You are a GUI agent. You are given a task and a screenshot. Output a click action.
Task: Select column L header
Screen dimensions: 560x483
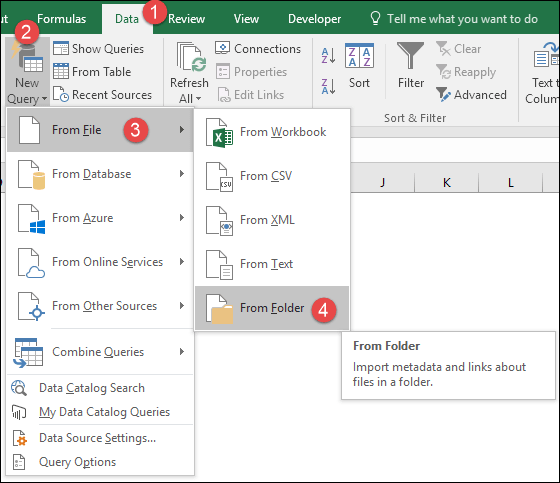(511, 183)
